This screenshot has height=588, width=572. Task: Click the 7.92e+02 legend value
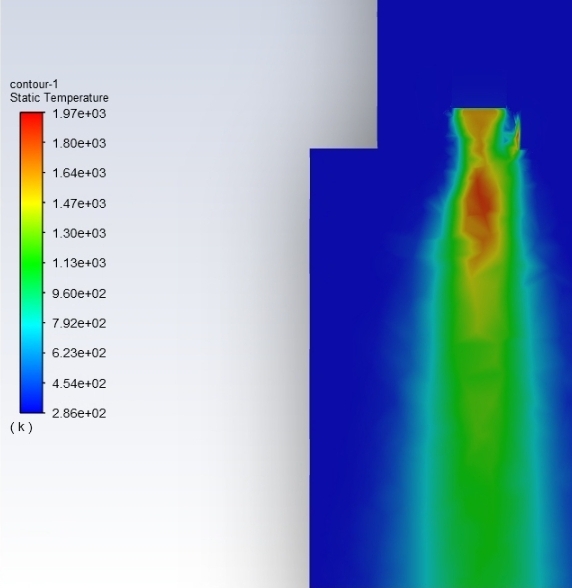point(79,323)
